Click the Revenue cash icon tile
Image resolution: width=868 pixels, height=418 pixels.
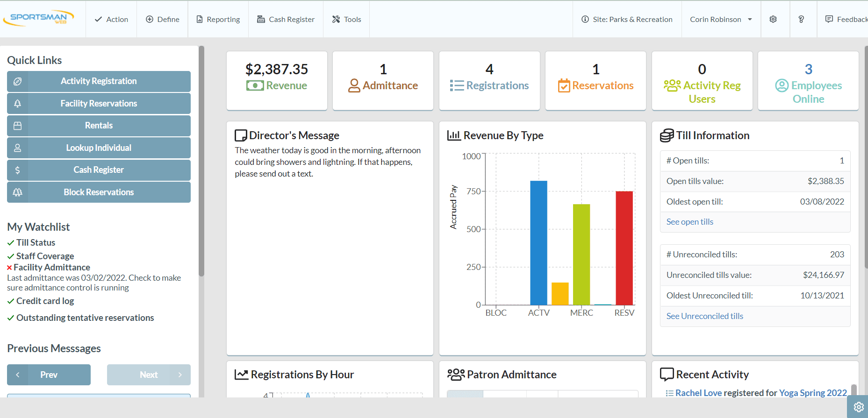pyautogui.click(x=255, y=85)
